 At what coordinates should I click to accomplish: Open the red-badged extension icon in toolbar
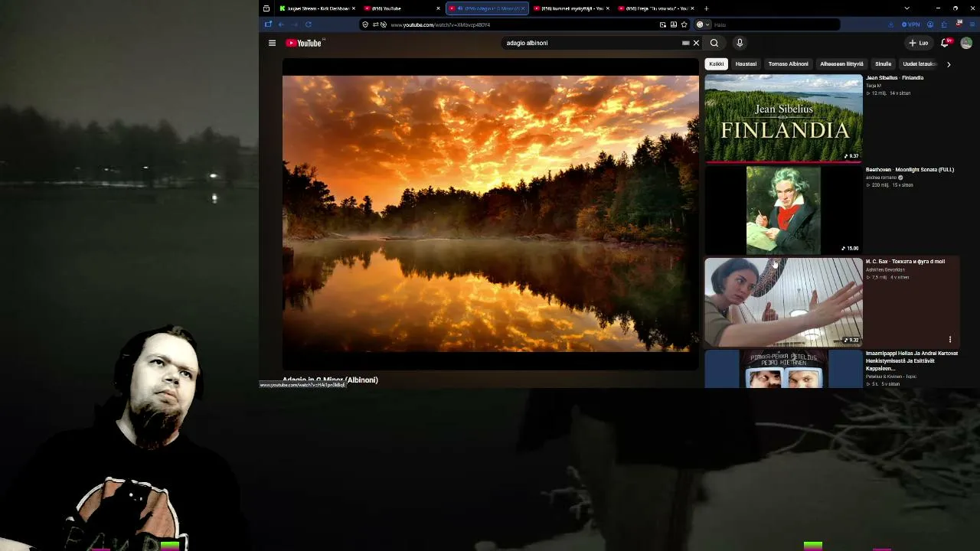pyautogui.click(x=959, y=24)
